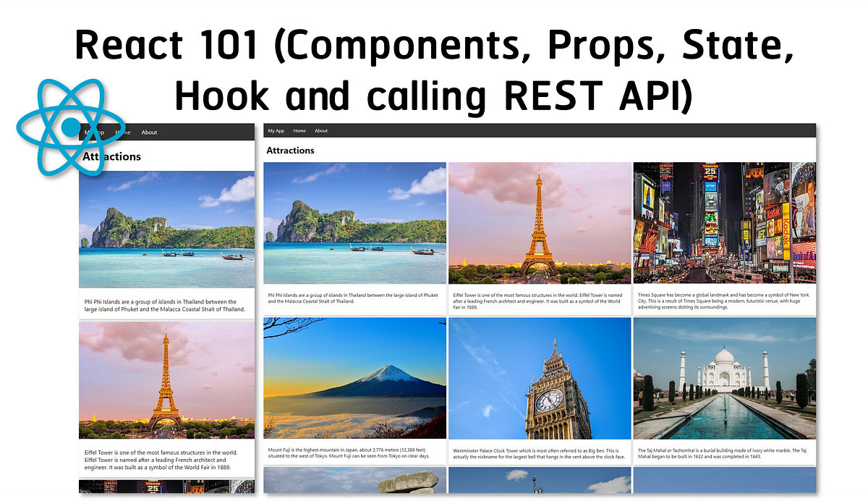Click the Attractions heading in mobile view
868x501 pixels.
(112, 156)
